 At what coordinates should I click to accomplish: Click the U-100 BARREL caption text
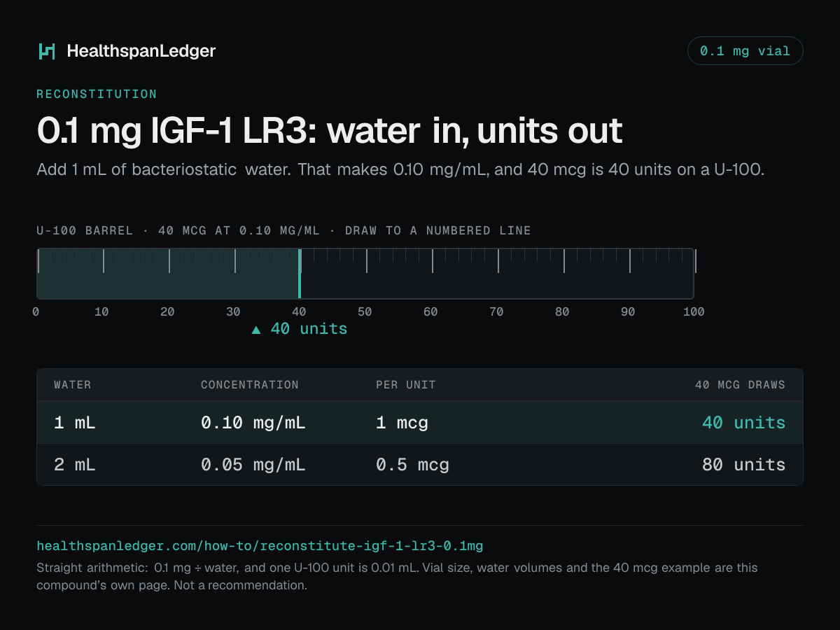[x=283, y=230]
